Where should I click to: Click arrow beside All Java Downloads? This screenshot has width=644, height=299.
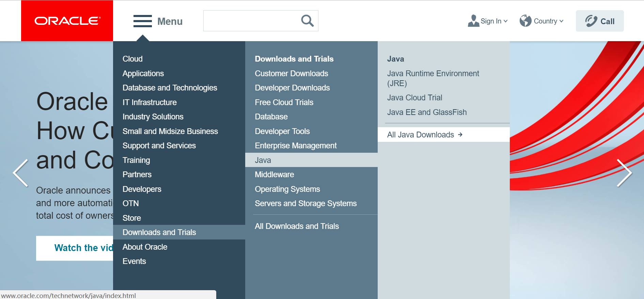click(460, 135)
